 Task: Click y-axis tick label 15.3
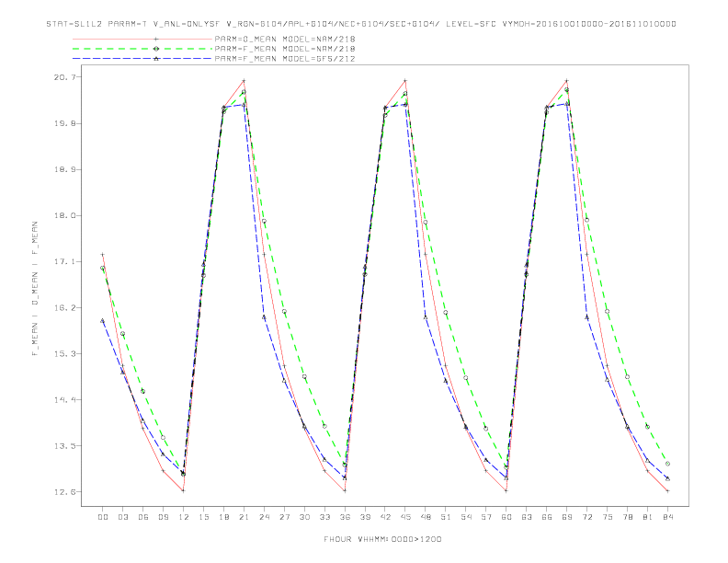coord(65,353)
